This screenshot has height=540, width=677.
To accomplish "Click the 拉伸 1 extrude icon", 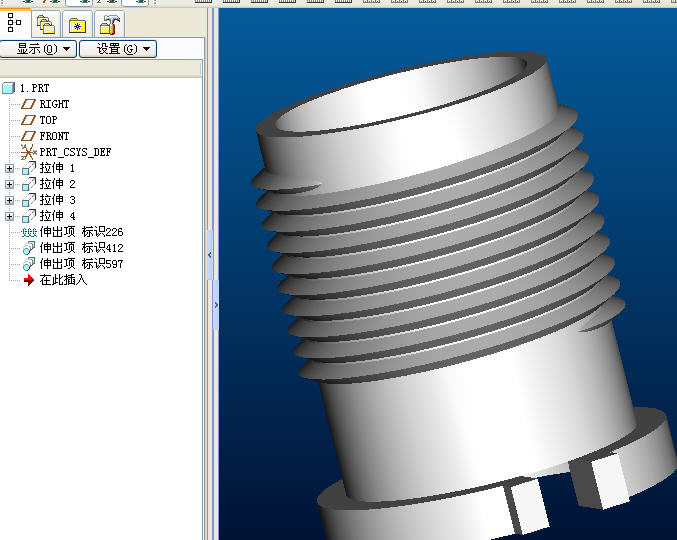I will coord(29,168).
